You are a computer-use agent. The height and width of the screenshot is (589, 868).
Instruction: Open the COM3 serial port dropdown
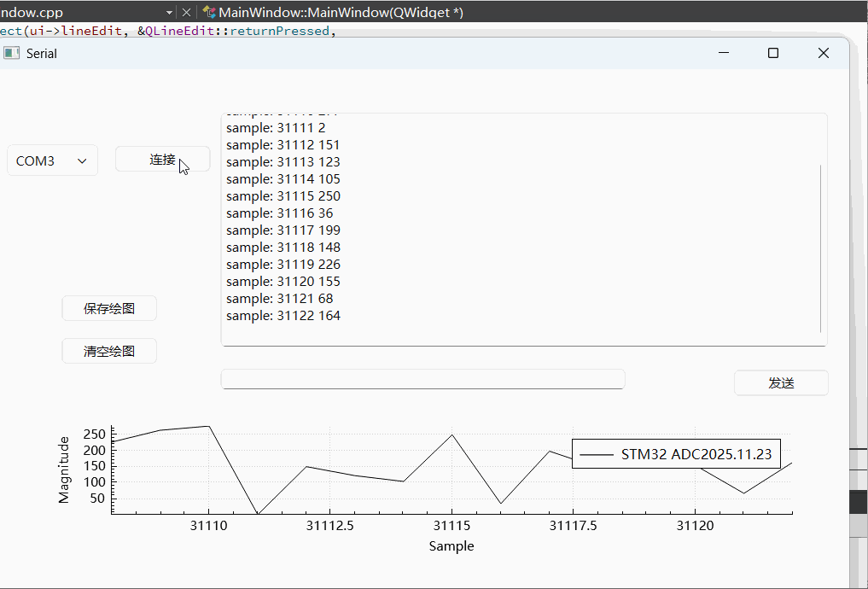pyautogui.click(x=53, y=160)
